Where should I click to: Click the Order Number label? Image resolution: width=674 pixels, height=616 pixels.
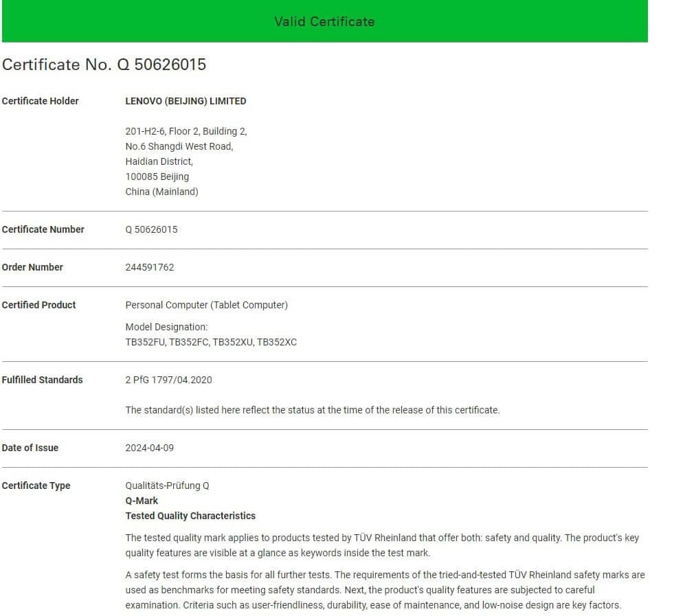[x=32, y=267]
